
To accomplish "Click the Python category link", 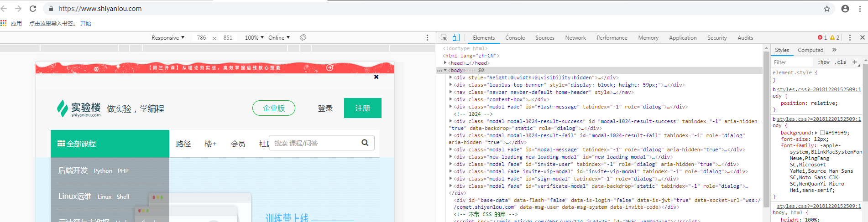I will pyautogui.click(x=103, y=171).
